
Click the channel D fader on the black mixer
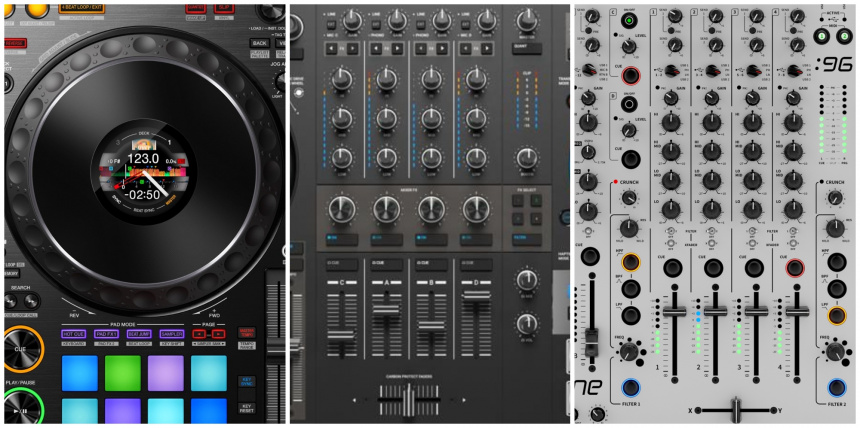476,297
